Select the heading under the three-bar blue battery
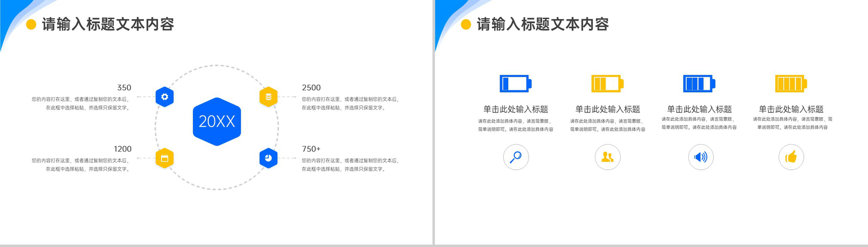The height and width of the screenshot is (247, 868). 699,109
